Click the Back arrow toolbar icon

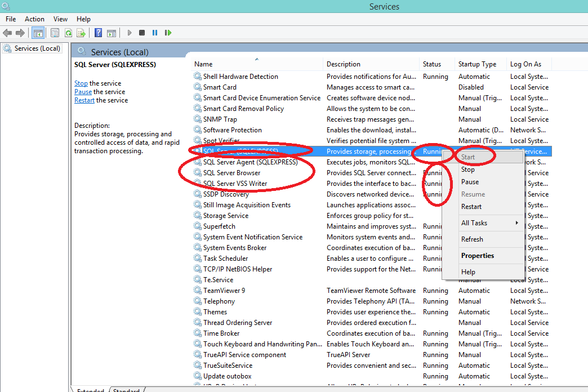(7, 33)
